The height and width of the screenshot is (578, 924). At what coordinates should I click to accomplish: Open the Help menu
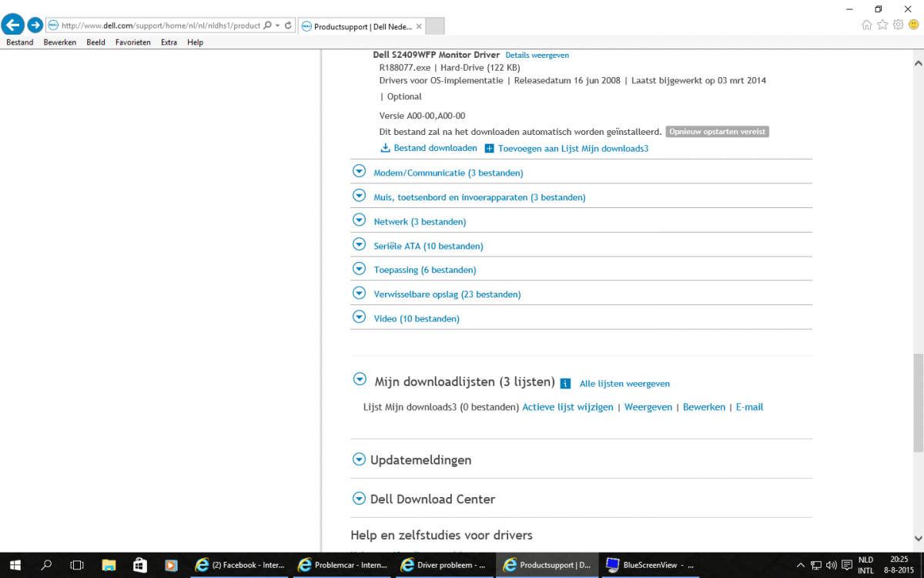tap(196, 42)
